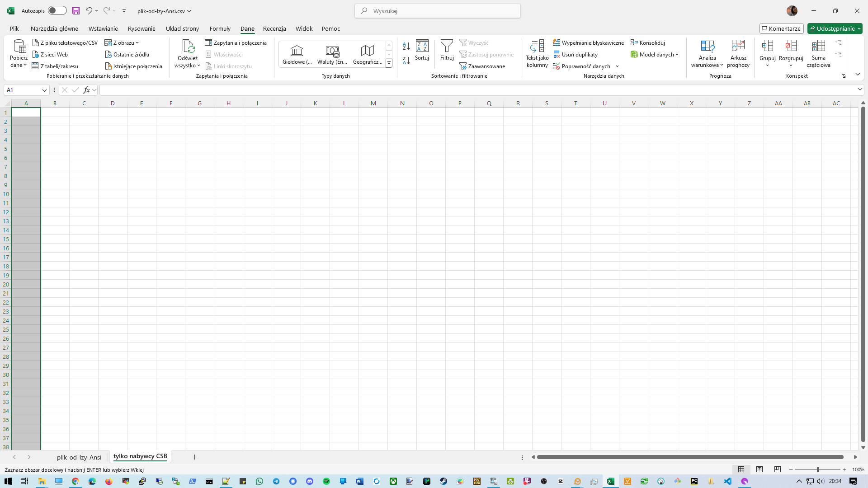
Task: Click inside the Wyszukaj search box
Action: 437,10
